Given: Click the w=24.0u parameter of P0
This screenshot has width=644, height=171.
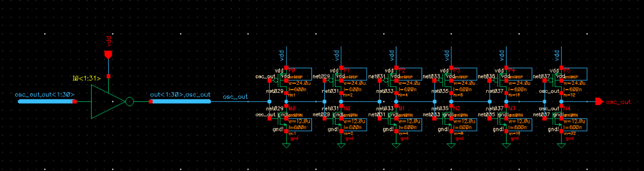Looking at the screenshot, I should tap(299, 83).
